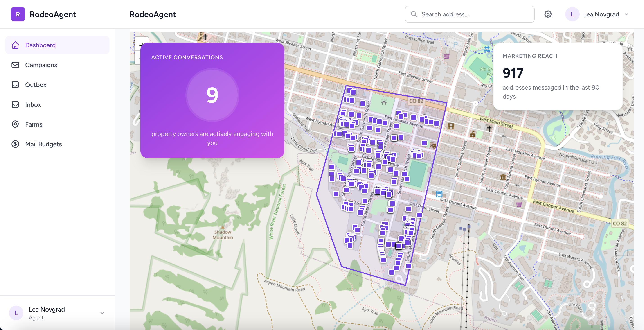Click the Marketing Reach card

558,76
